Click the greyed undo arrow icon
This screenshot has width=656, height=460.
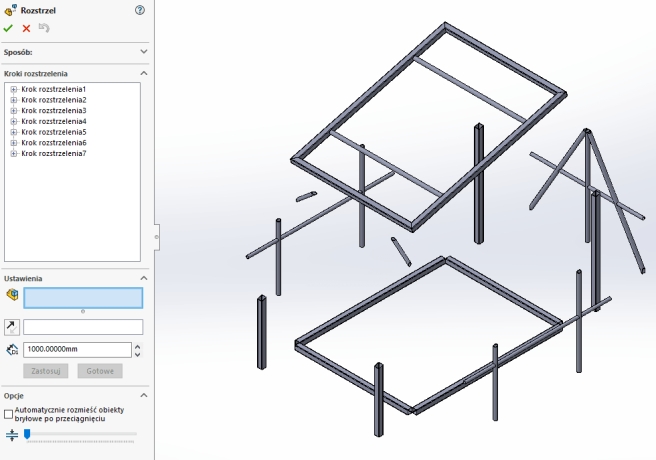[x=44, y=28]
